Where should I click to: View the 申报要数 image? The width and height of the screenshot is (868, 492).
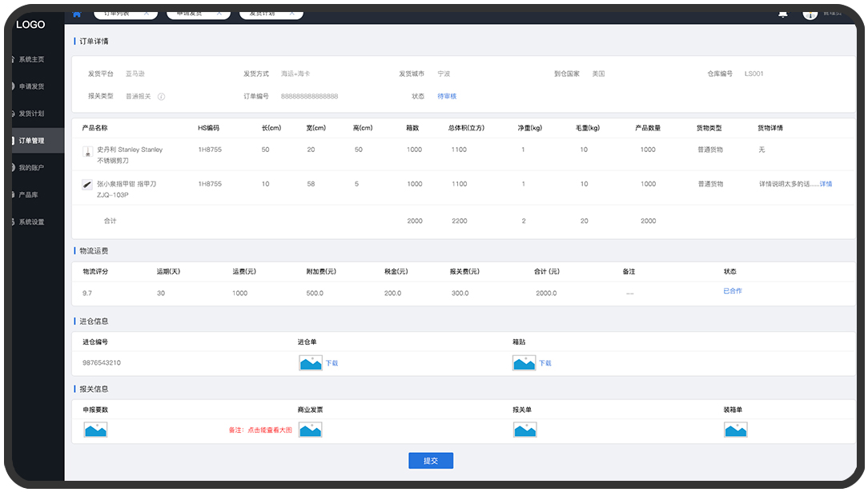tap(95, 430)
